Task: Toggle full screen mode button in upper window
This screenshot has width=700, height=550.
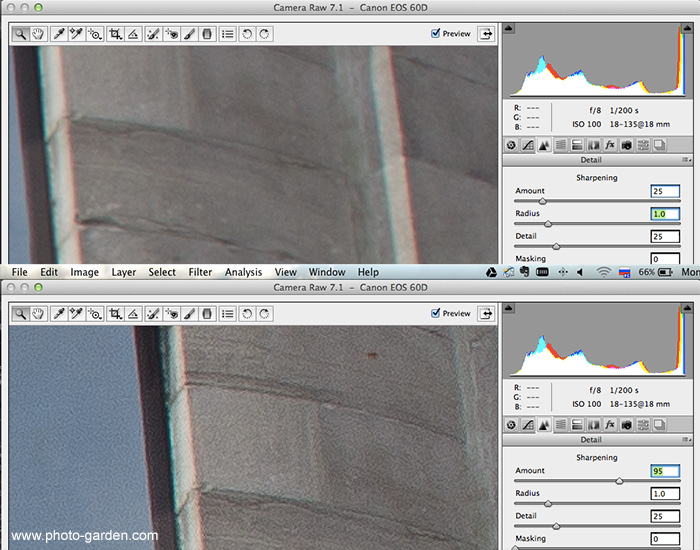Action: point(486,33)
